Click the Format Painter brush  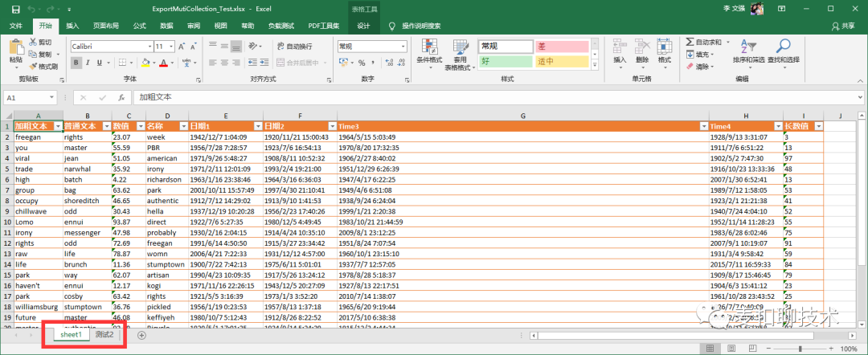point(33,67)
